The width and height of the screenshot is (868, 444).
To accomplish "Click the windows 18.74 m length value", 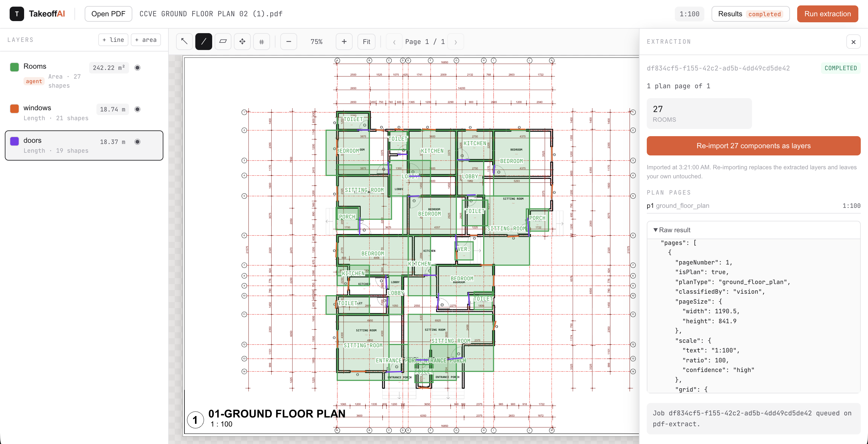I will pos(112,109).
